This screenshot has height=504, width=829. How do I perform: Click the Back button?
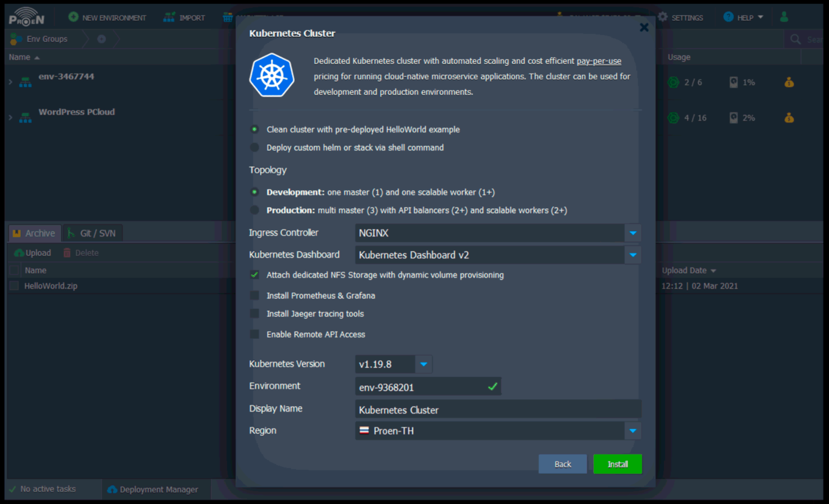(x=562, y=464)
